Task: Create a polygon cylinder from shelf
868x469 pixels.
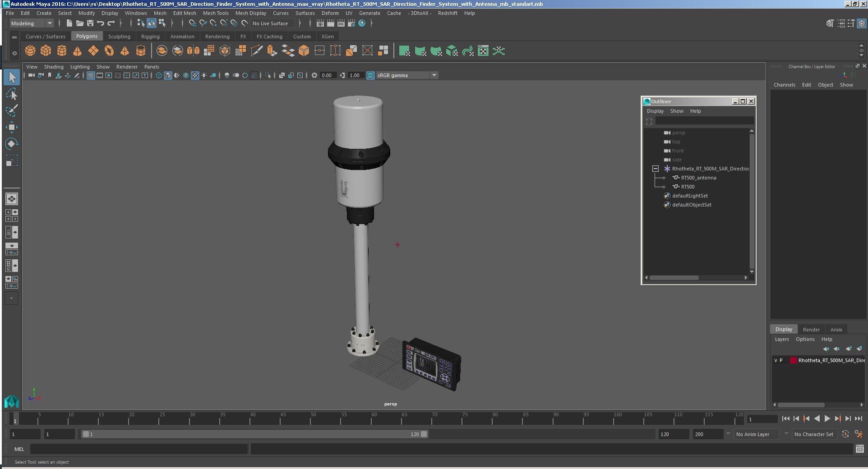Action: (x=62, y=51)
